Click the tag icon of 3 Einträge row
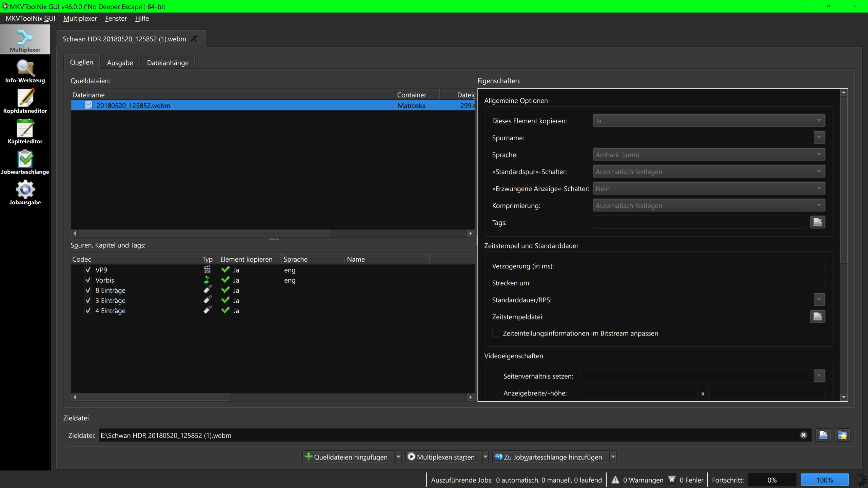Image resolution: width=868 pixels, height=488 pixels. click(x=207, y=300)
